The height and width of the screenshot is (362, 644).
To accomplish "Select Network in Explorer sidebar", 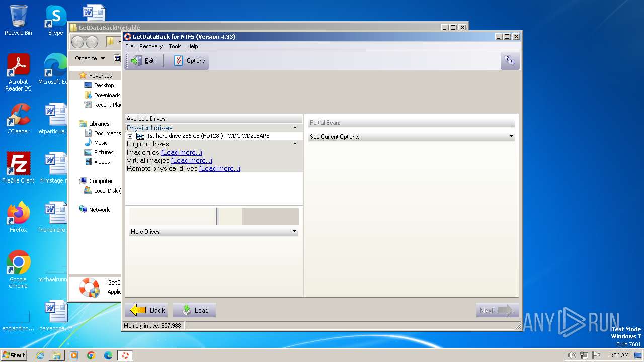I will 99,210.
